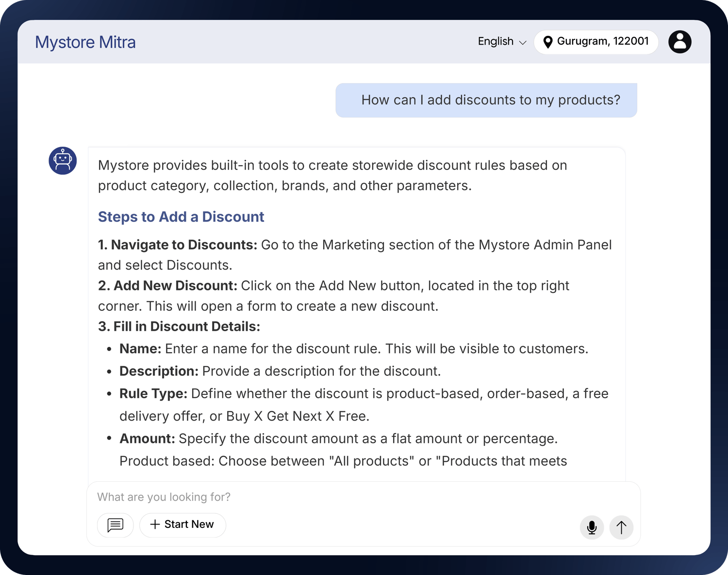
Task: Click the plus icon in Start New
Action: (x=155, y=524)
